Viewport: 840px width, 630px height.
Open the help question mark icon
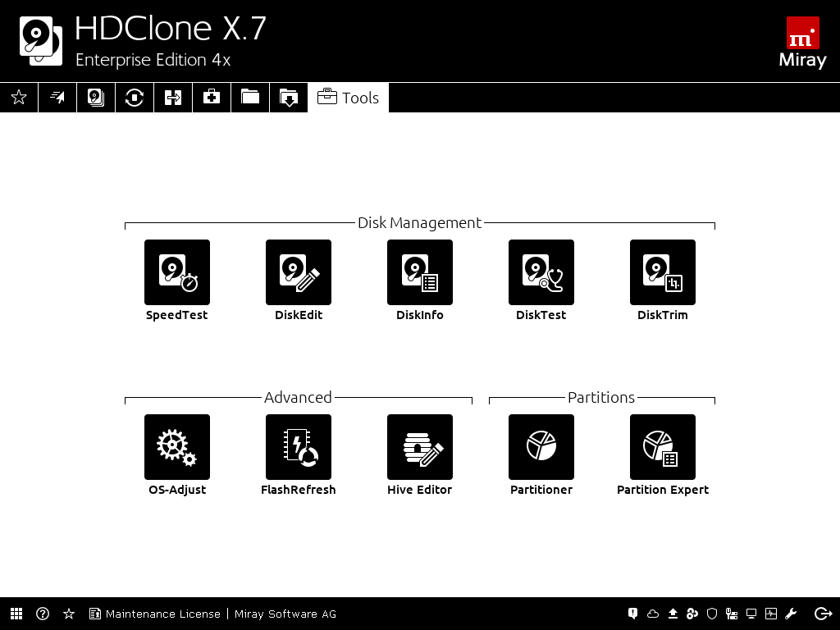tap(43, 614)
